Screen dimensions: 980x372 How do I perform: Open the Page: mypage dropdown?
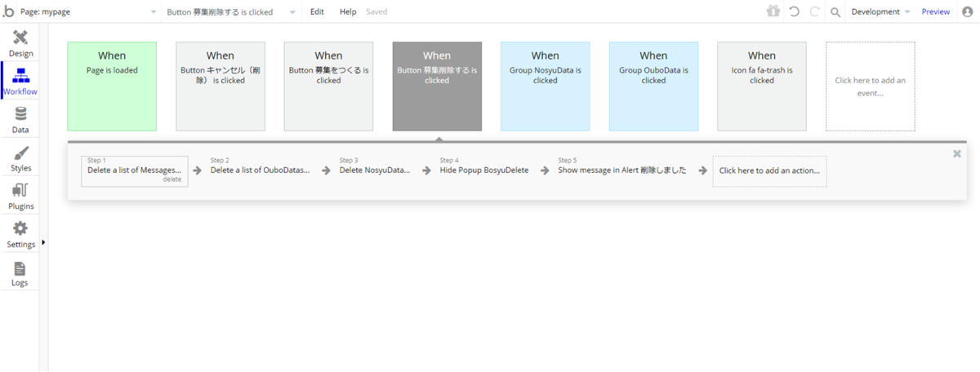(x=90, y=12)
